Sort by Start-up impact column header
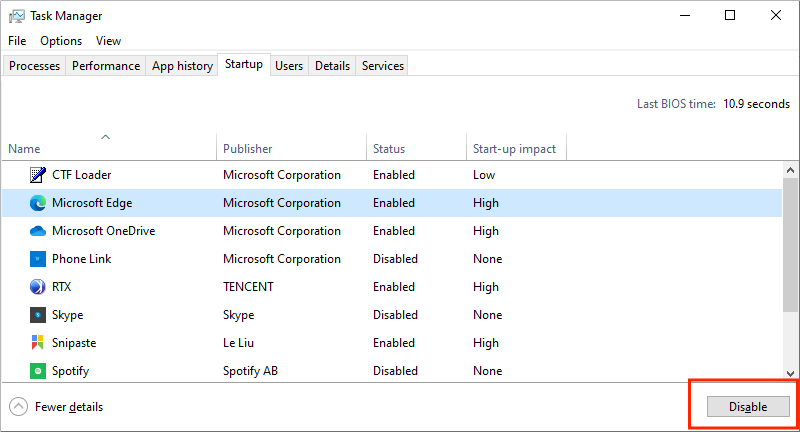 point(516,147)
